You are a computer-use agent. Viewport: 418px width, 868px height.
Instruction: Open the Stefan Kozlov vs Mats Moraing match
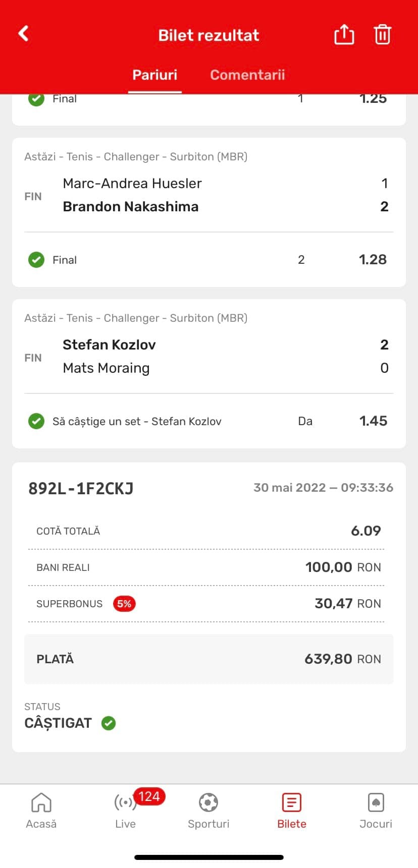tap(209, 356)
